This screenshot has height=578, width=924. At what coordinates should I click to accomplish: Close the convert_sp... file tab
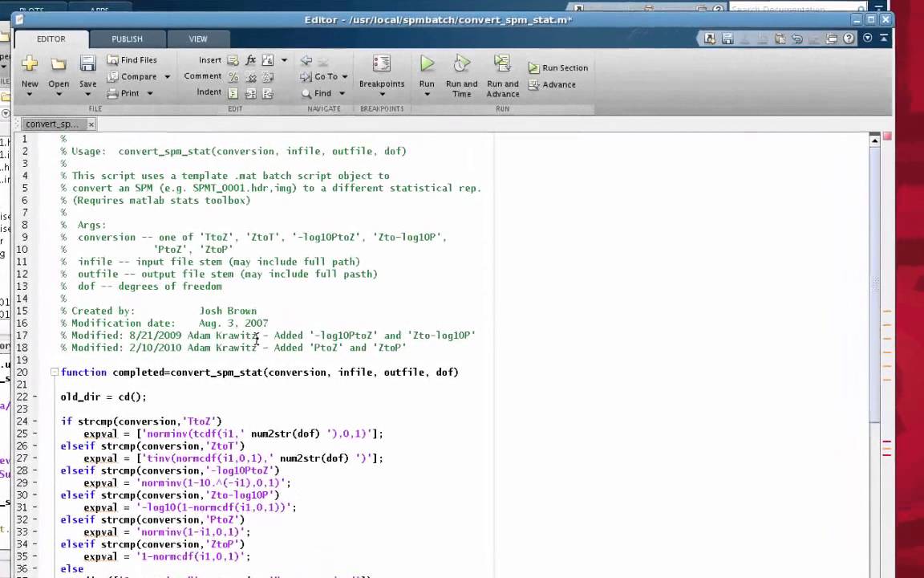point(91,124)
